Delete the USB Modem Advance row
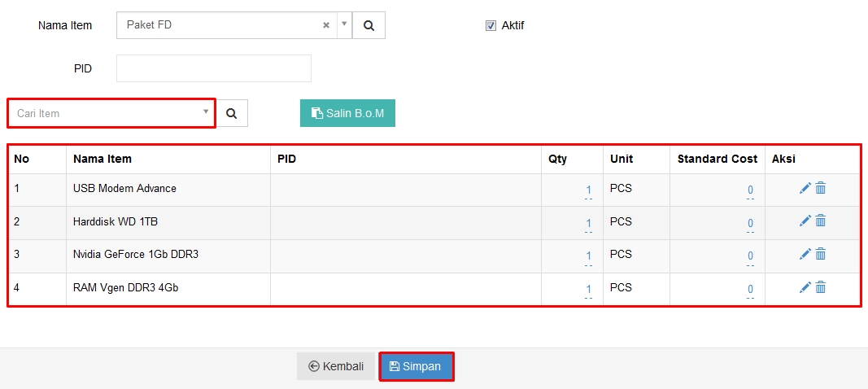This screenshot has height=389, width=868. click(x=821, y=189)
